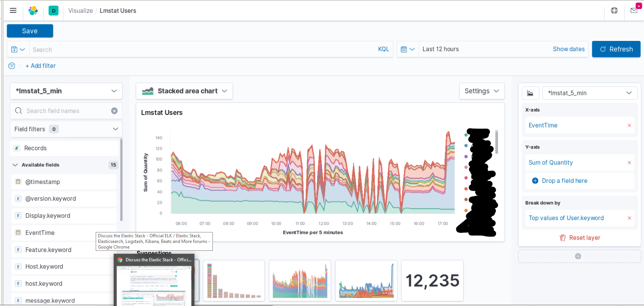Open the help menu icon
This screenshot has width=644, height=306.
[x=614, y=11]
